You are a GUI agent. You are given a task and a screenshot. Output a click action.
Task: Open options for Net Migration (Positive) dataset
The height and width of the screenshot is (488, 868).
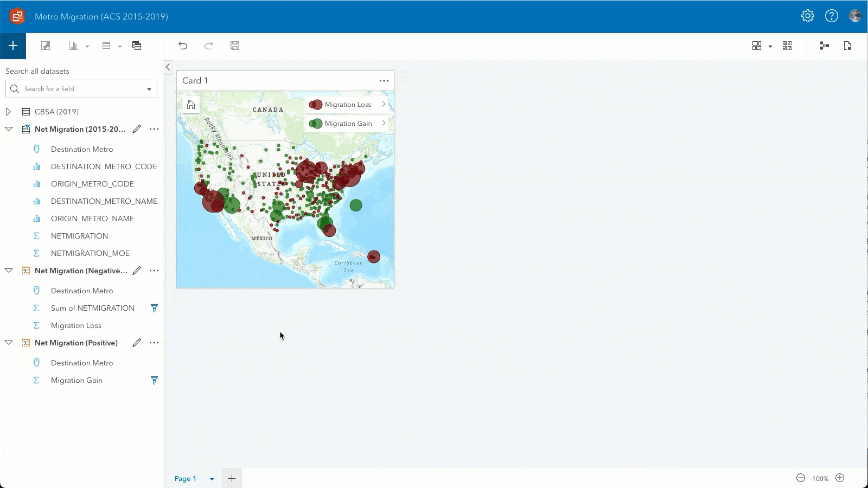tap(154, 343)
